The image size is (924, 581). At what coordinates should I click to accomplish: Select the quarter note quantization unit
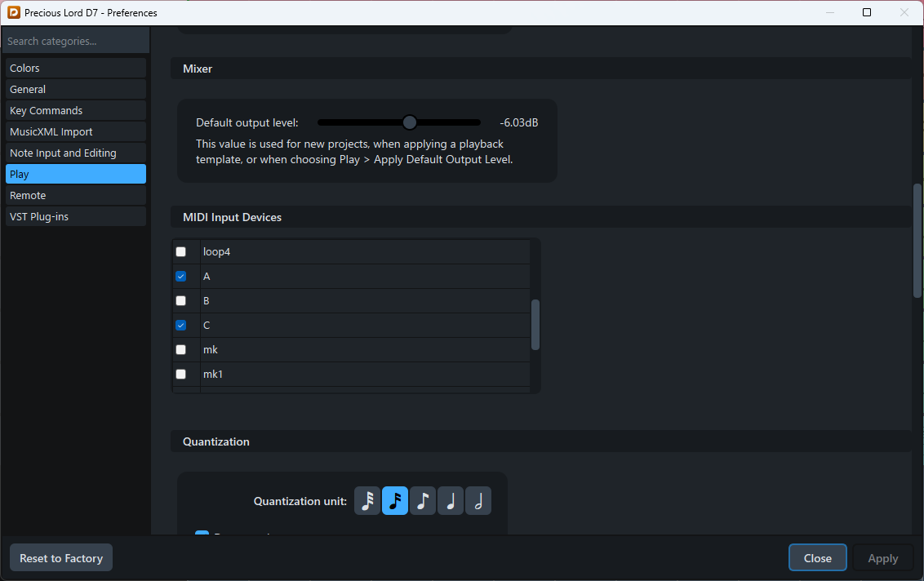(451, 500)
